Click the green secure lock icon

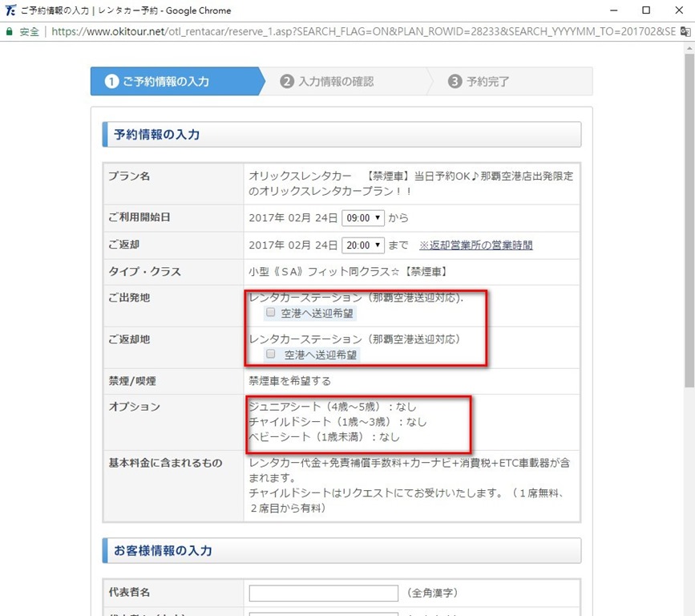(x=9, y=32)
